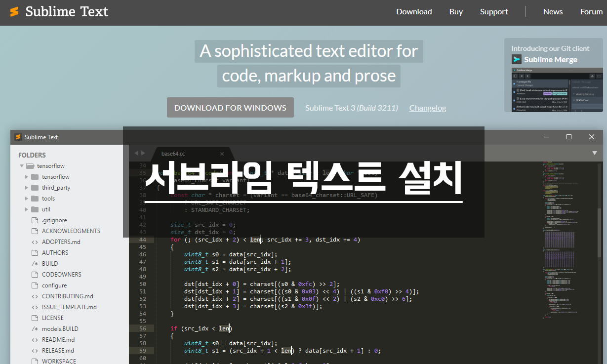Expand the tools folder arrow

pyautogui.click(x=27, y=199)
